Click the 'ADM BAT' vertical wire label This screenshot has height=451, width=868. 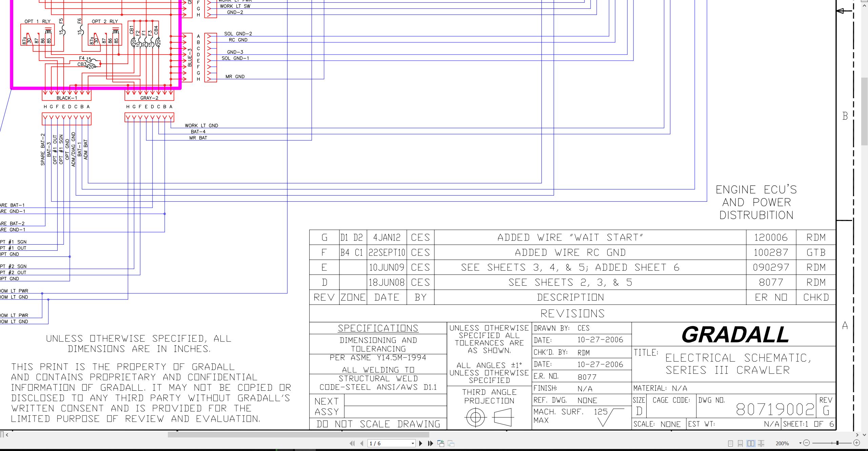coord(85,149)
